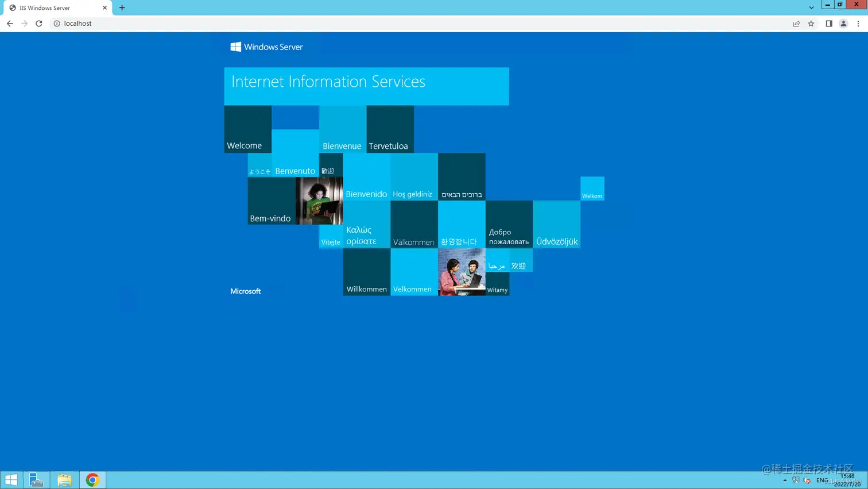The width and height of the screenshot is (868, 489).
Task: Click the Welcome tile
Action: click(248, 129)
